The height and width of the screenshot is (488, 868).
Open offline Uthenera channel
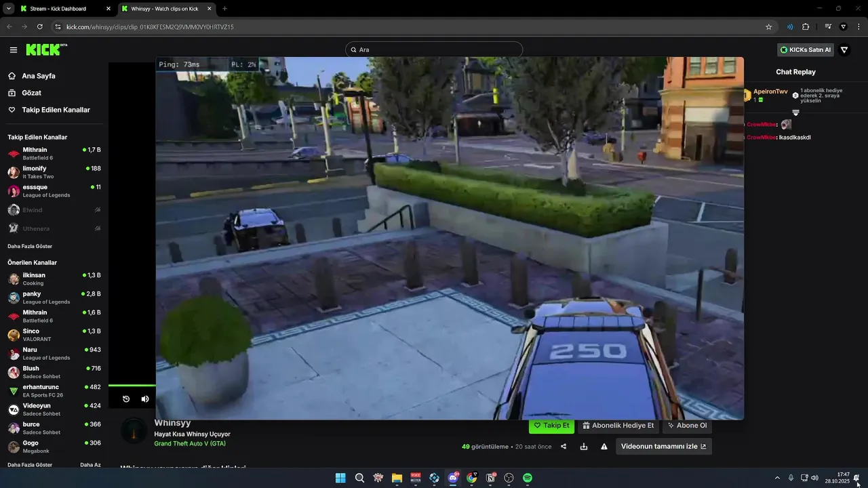(x=54, y=228)
